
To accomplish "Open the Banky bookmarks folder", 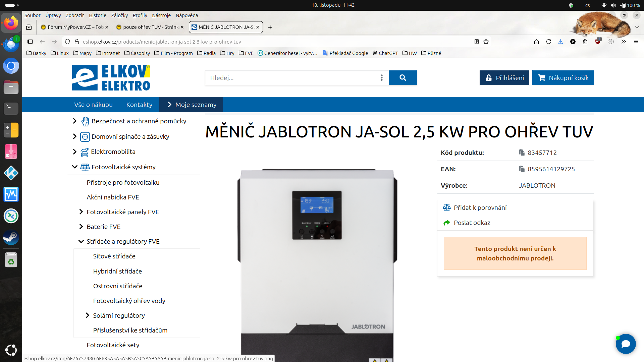I will tap(36, 53).
